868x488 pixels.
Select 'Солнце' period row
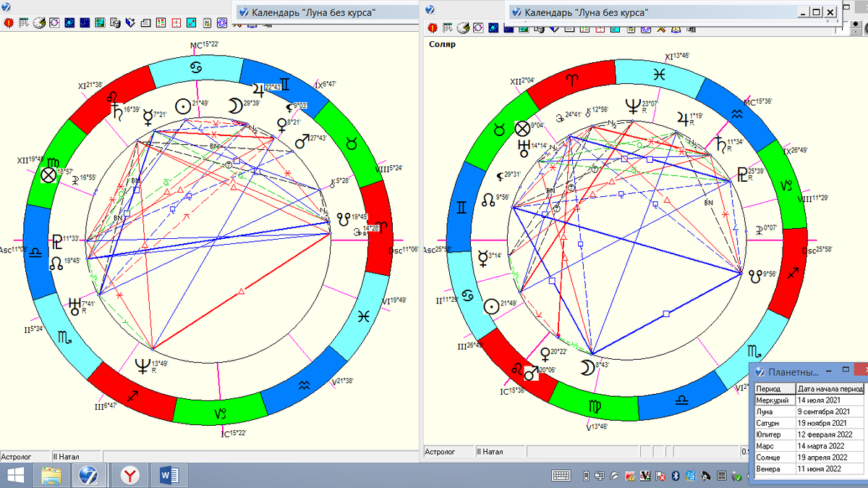tap(809, 458)
